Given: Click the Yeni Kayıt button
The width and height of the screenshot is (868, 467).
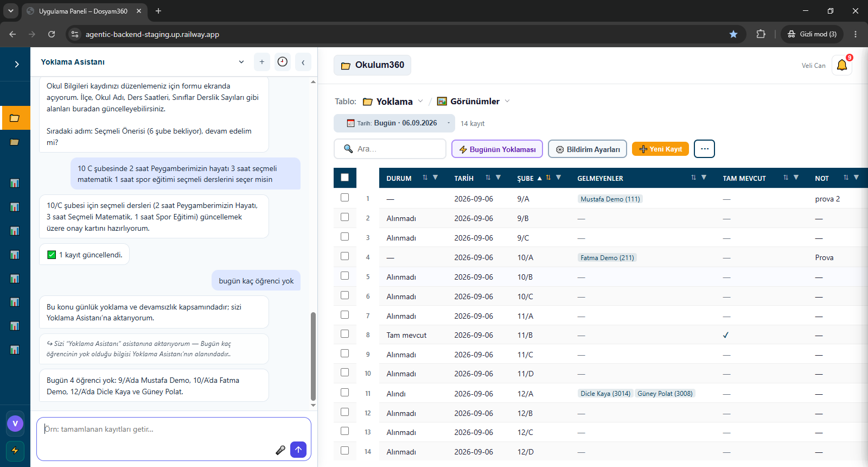Looking at the screenshot, I should coord(660,149).
